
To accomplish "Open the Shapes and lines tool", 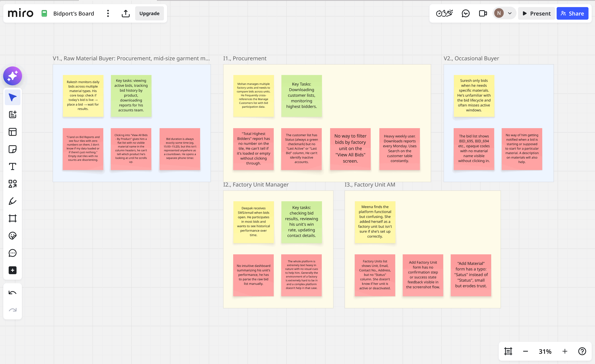I will [x=13, y=184].
